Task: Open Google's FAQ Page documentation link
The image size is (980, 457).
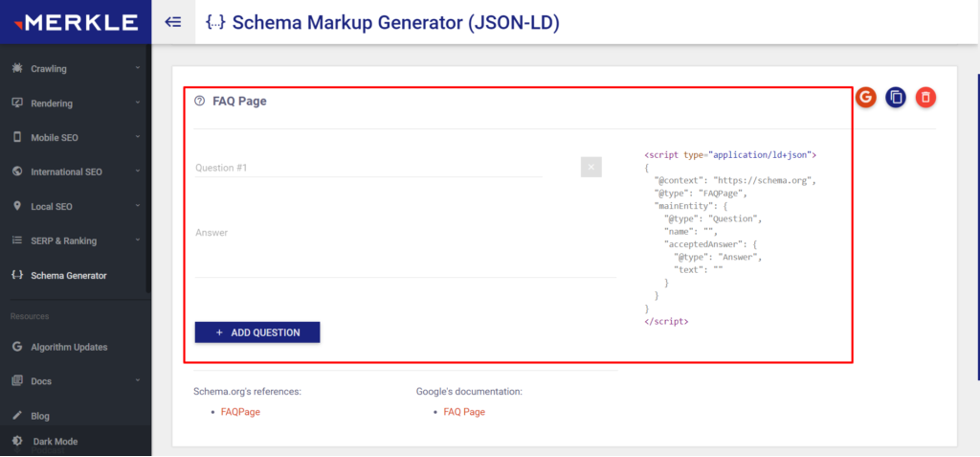Action: [x=464, y=412]
